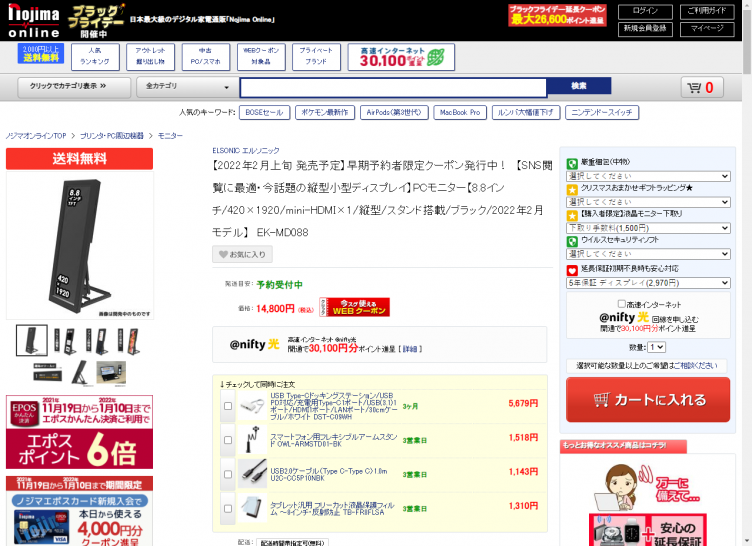The width and height of the screenshot is (752, 546).
Task: Focus the search text input field
Action: [x=393, y=88]
